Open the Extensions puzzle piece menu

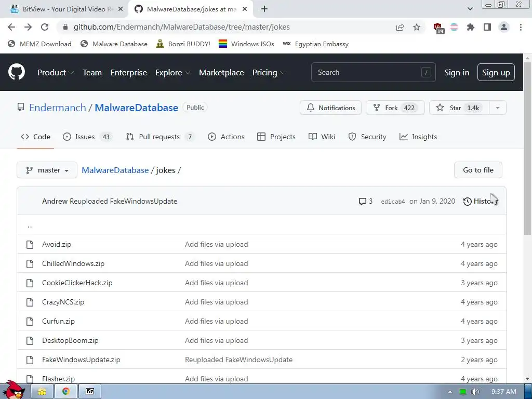[470, 27]
